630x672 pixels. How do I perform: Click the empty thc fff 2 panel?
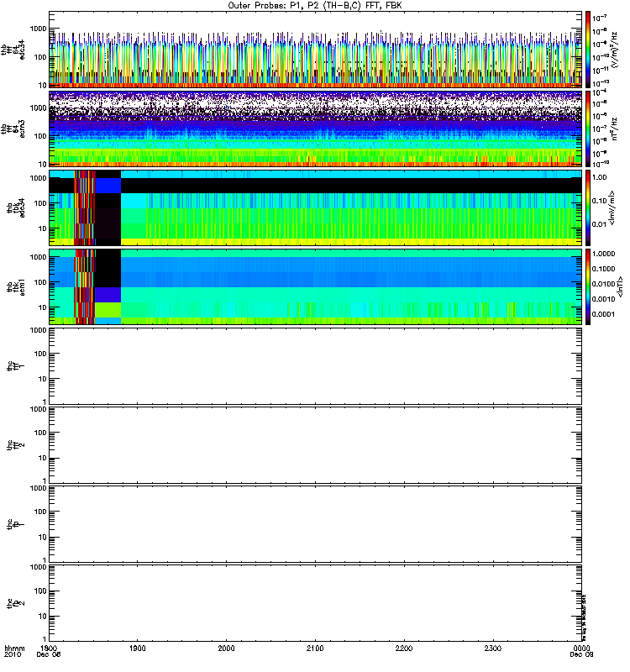pyautogui.click(x=316, y=445)
